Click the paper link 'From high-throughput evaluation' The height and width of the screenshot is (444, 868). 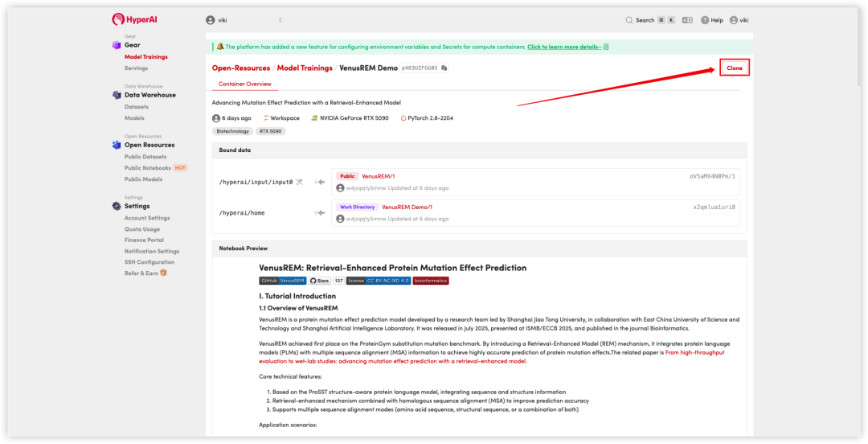(x=492, y=356)
